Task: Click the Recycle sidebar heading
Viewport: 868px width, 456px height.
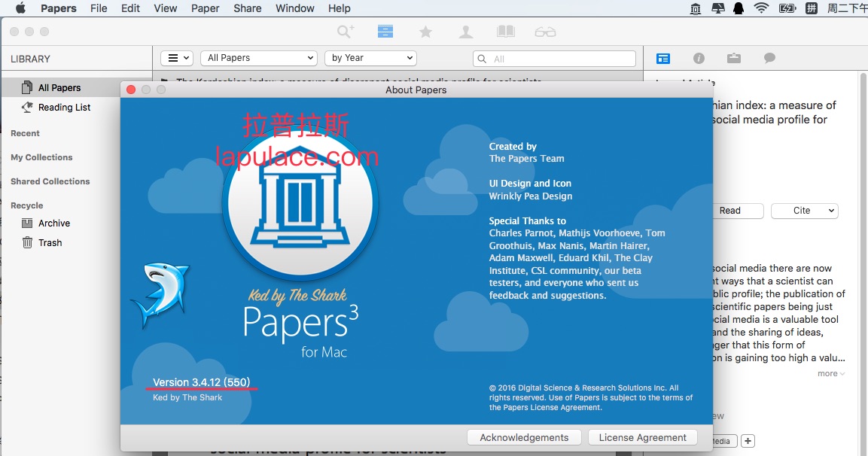Action: pyautogui.click(x=26, y=205)
